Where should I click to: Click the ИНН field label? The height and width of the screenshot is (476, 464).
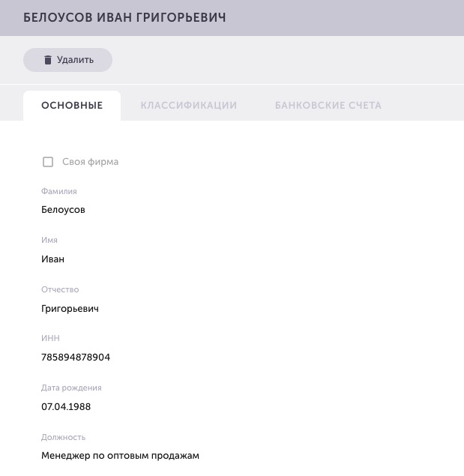pyautogui.click(x=50, y=338)
